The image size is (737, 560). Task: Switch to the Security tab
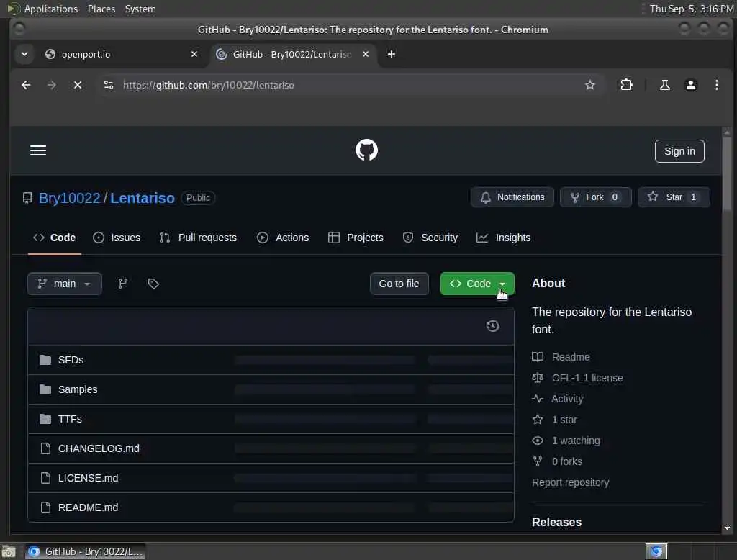pyautogui.click(x=430, y=238)
